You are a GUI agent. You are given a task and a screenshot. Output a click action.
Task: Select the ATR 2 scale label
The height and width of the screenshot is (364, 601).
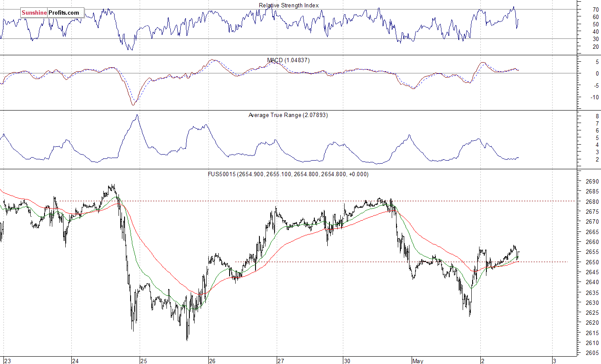[597, 160]
